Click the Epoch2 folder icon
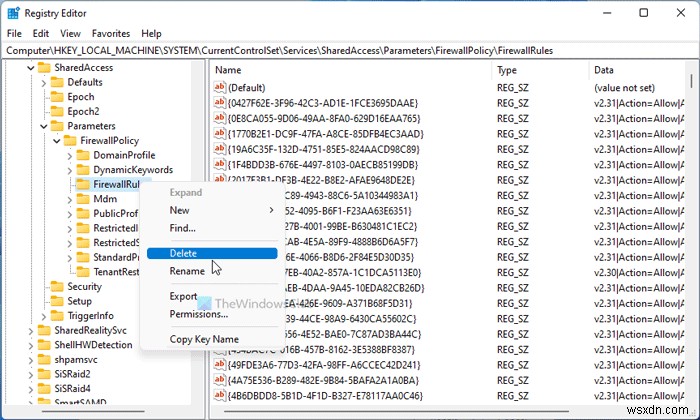The image size is (700, 420). point(57,111)
